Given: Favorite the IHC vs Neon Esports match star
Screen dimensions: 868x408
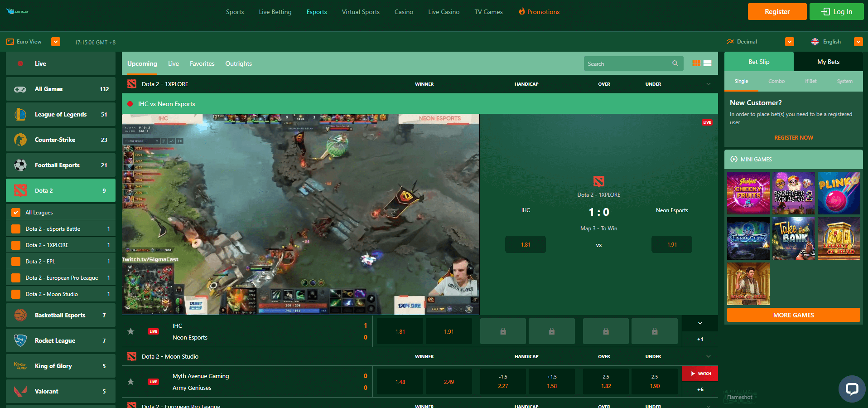Looking at the screenshot, I should 130,331.
